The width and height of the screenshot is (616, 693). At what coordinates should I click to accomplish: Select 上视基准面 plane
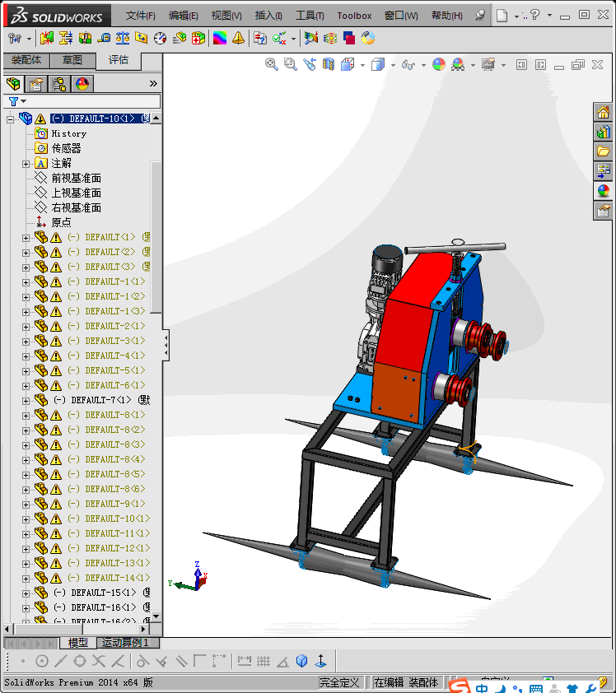pos(77,193)
